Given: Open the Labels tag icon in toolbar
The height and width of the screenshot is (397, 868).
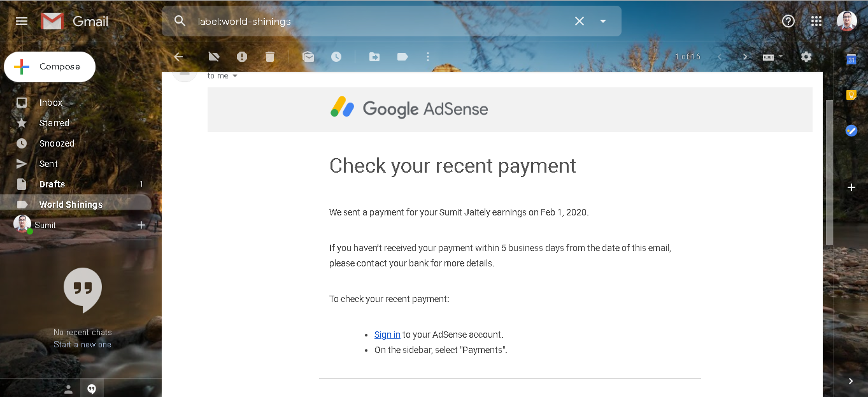Looking at the screenshot, I should 402,57.
